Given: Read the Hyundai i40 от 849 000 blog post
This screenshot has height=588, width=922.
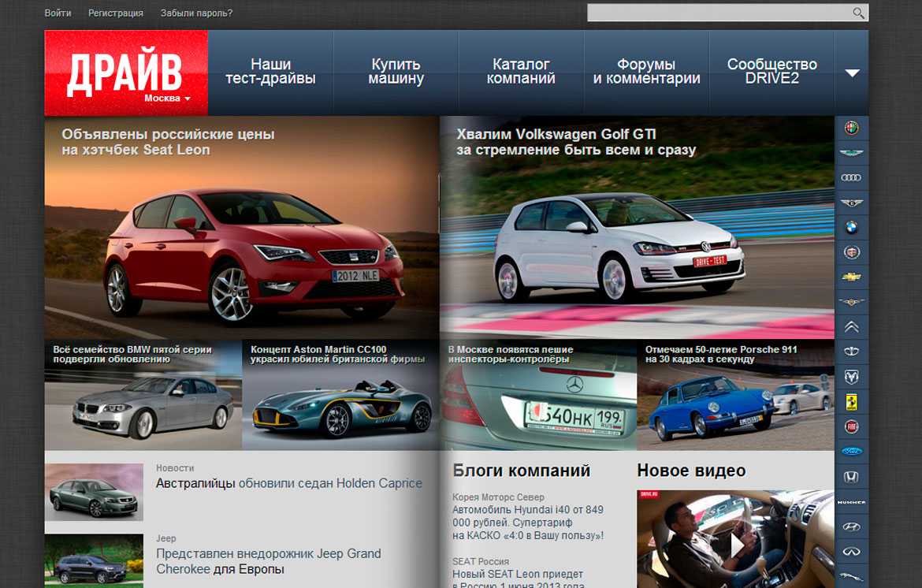Looking at the screenshot, I should (528, 523).
